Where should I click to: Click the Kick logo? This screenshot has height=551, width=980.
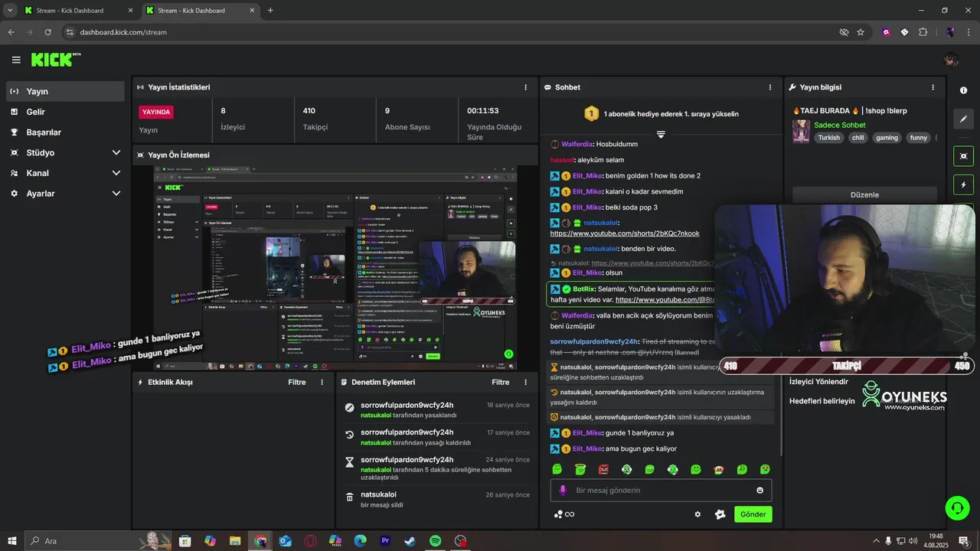coord(55,59)
